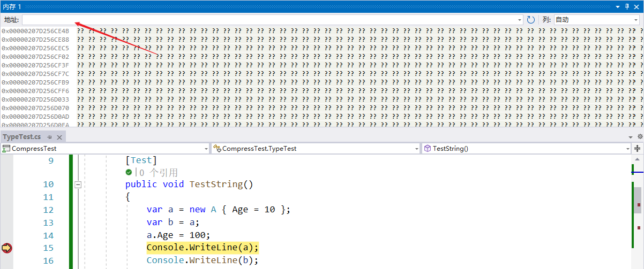Click the breakpoint marker on line 15

(6, 248)
